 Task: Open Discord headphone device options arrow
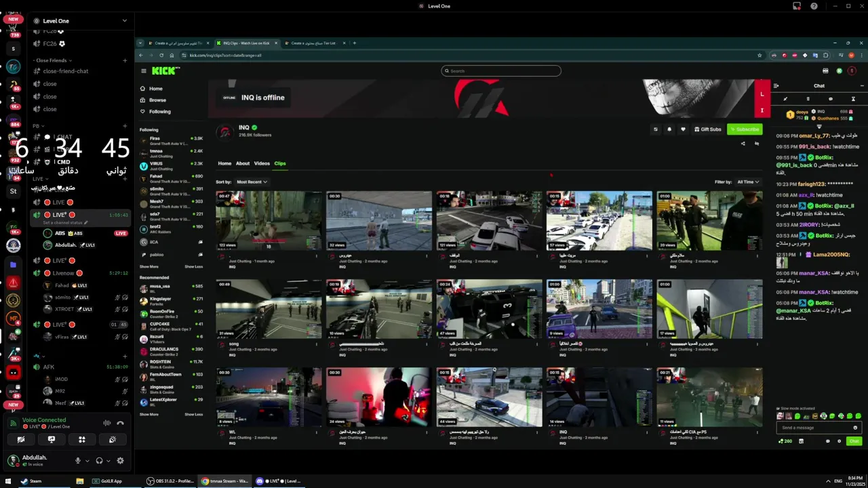pyautogui.click(x=108, y=461)
